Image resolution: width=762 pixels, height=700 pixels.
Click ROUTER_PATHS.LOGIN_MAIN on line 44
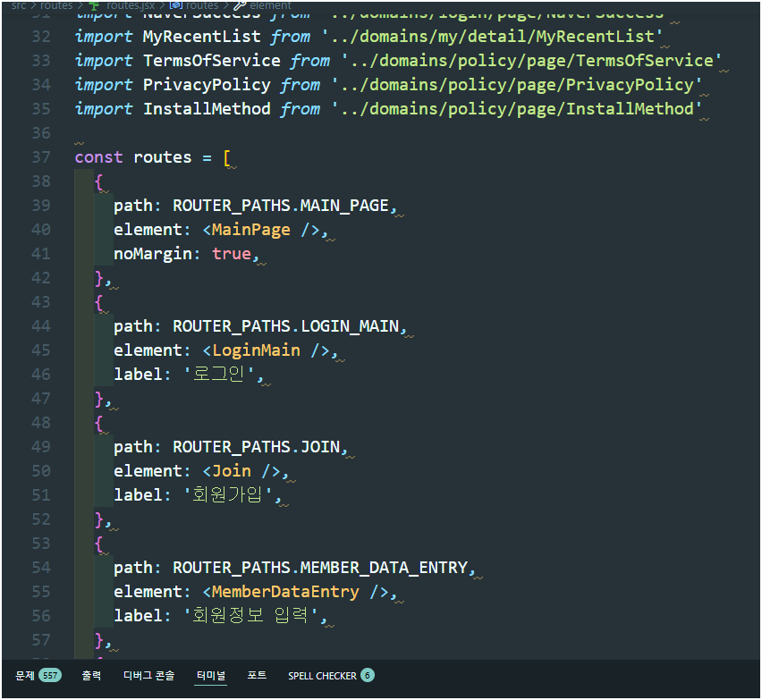tap(286, 326)
